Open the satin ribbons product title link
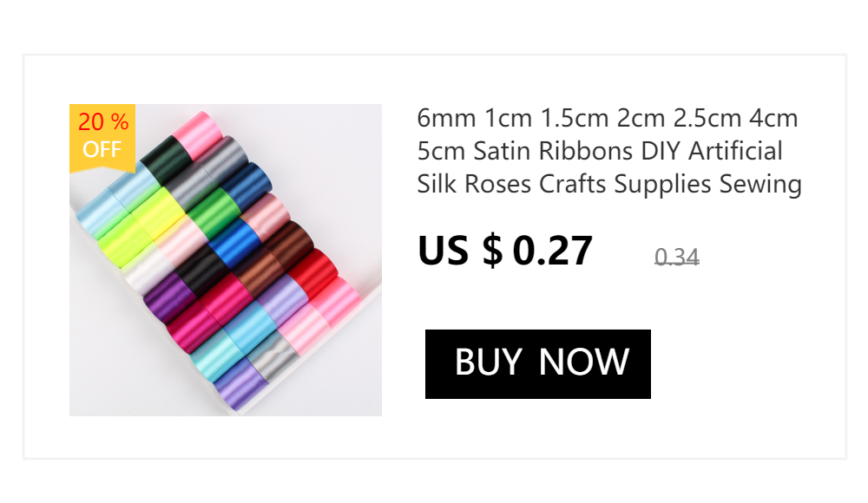This screenshot has height=503, width=868. coord(609,151)
